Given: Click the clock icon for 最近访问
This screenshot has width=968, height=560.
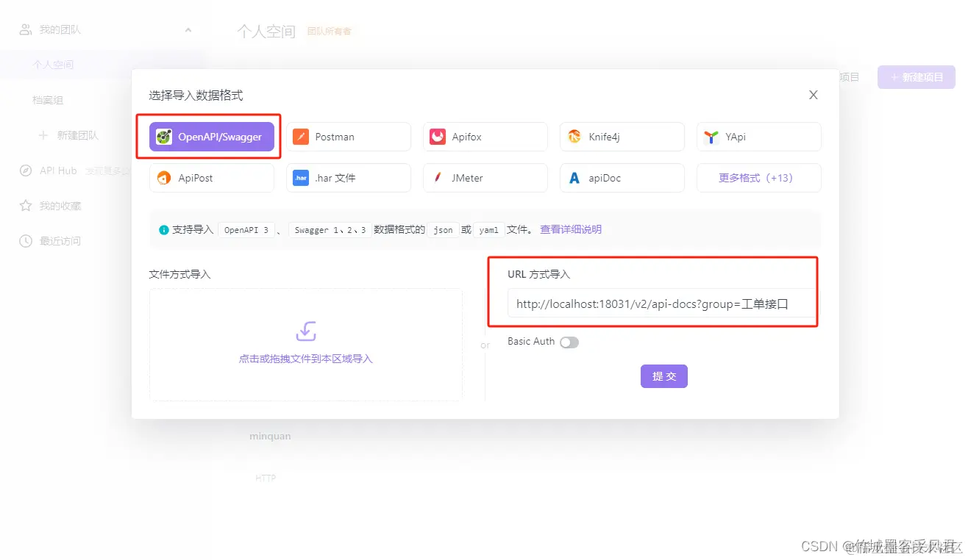Looking at the screenshot, I should coord(26,241).
